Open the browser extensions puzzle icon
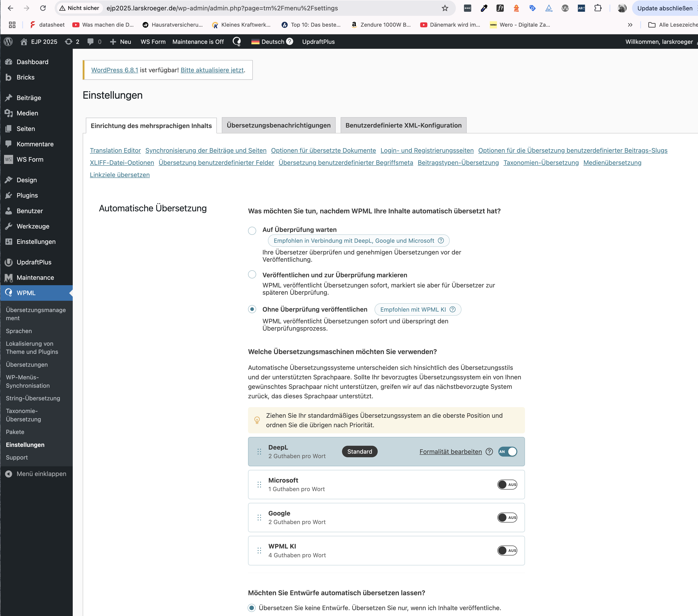 click(598, 8)
